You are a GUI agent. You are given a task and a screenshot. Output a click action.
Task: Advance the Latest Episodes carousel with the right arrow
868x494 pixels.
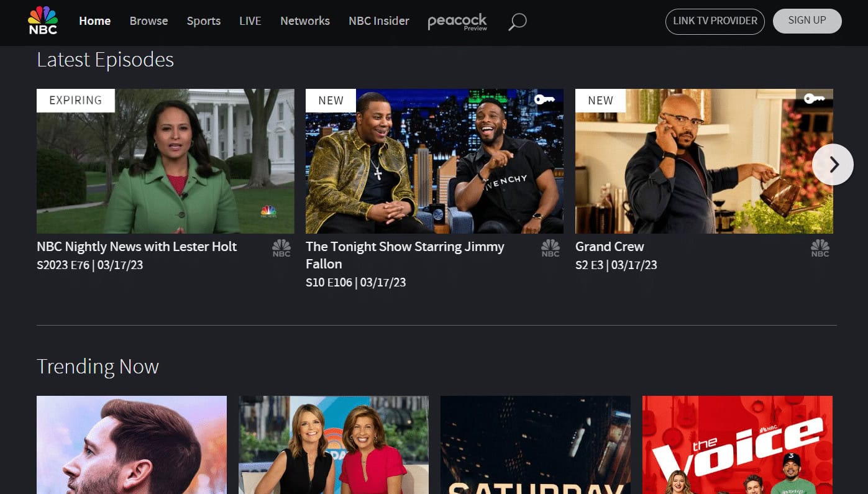833,164
